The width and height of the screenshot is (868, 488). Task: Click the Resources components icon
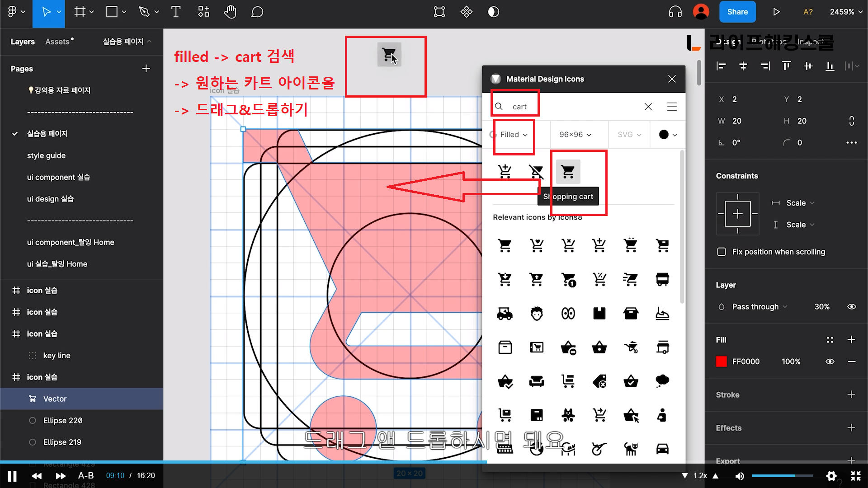(203, 12)
